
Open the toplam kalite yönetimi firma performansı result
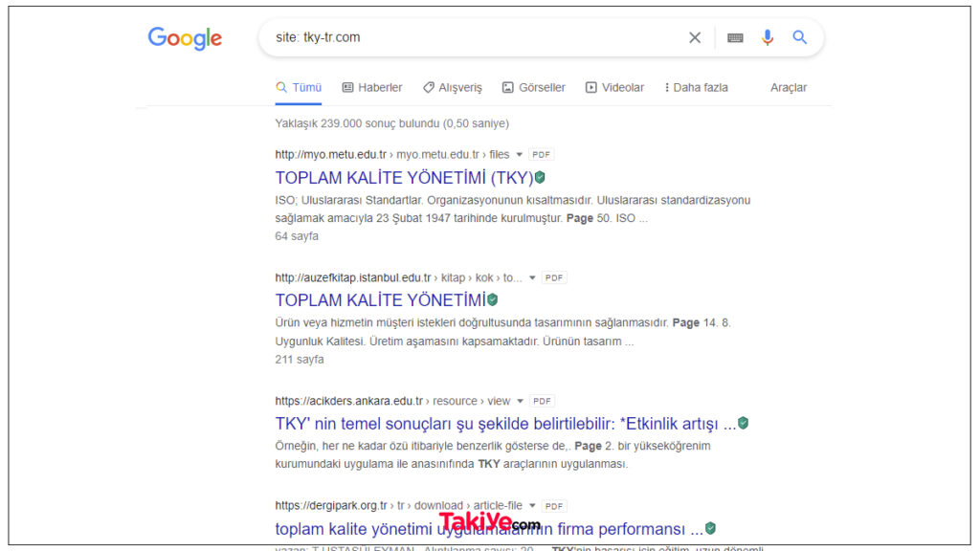click(489, 529)
